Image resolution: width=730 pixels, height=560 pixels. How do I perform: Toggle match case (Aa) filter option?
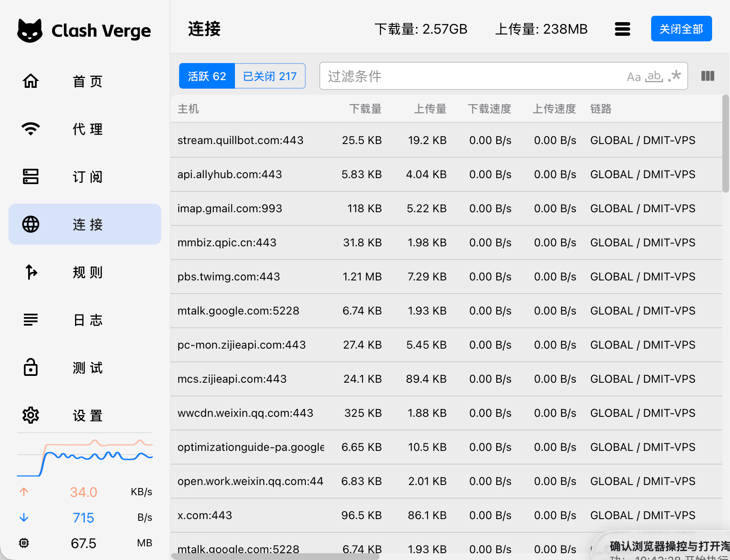(634, 77)
